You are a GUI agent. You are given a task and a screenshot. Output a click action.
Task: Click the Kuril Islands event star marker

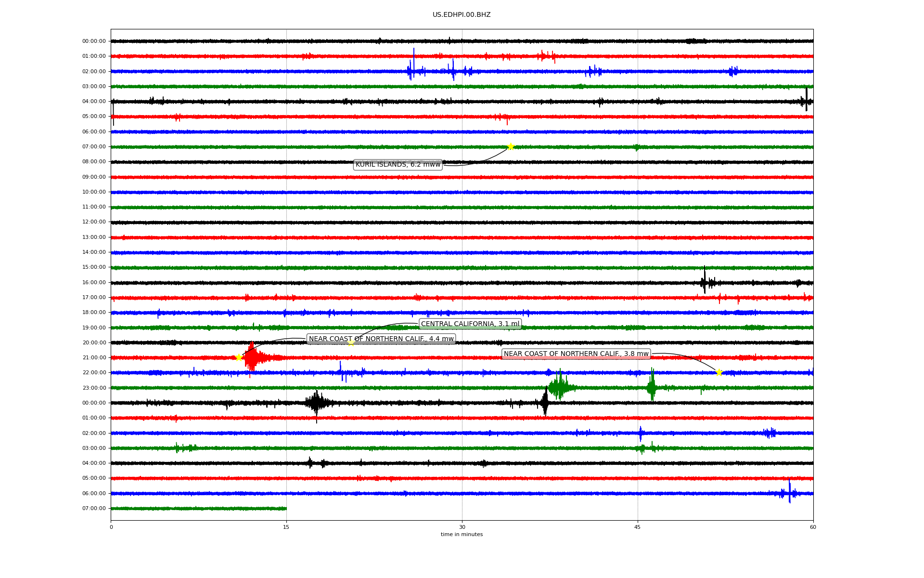511,146
